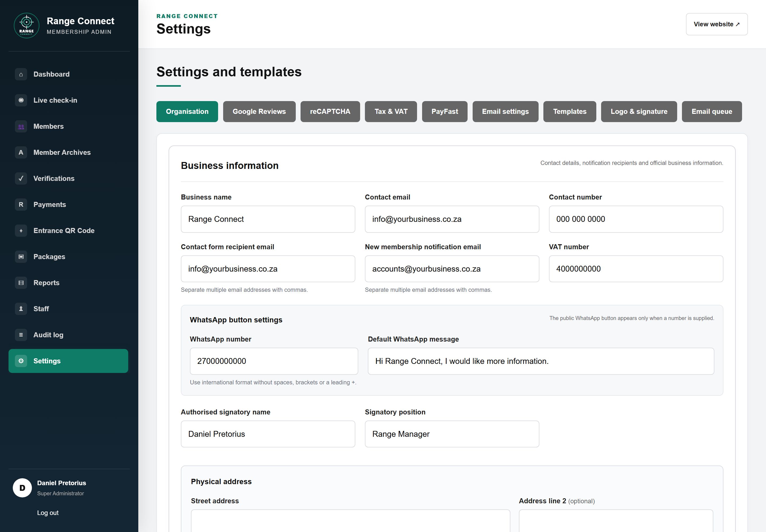Click the Staff person icon
Viewport: 766px width, 532px height.
pos(21,309)
